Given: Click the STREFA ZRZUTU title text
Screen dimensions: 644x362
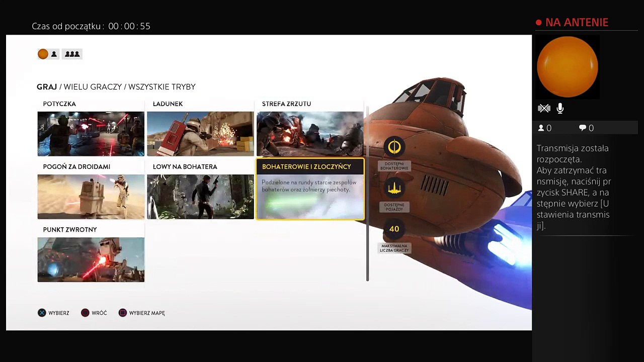Looking at the screenshot, I should pyautogui.click(x=286, y=104).
